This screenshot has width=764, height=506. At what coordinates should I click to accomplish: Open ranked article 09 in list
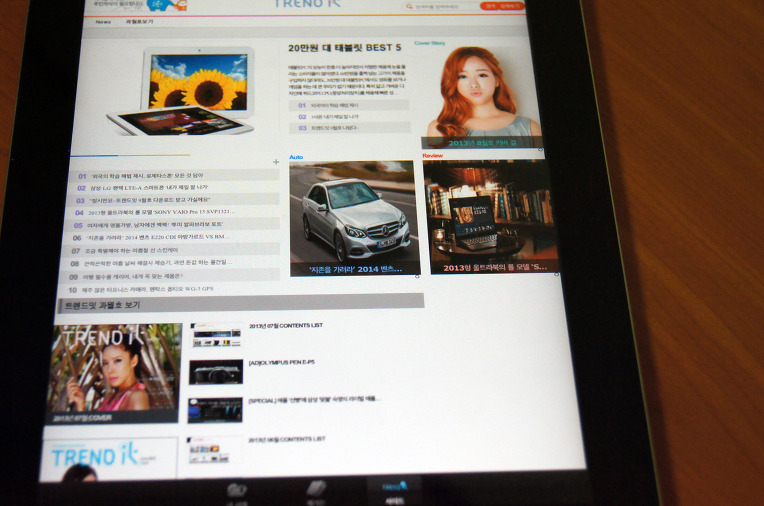[168, 276]
